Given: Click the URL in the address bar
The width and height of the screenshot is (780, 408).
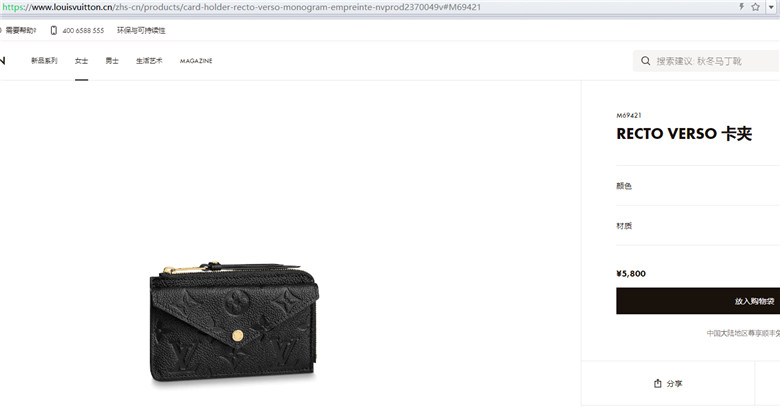Looking at the screenshot, I should (242, 7).
